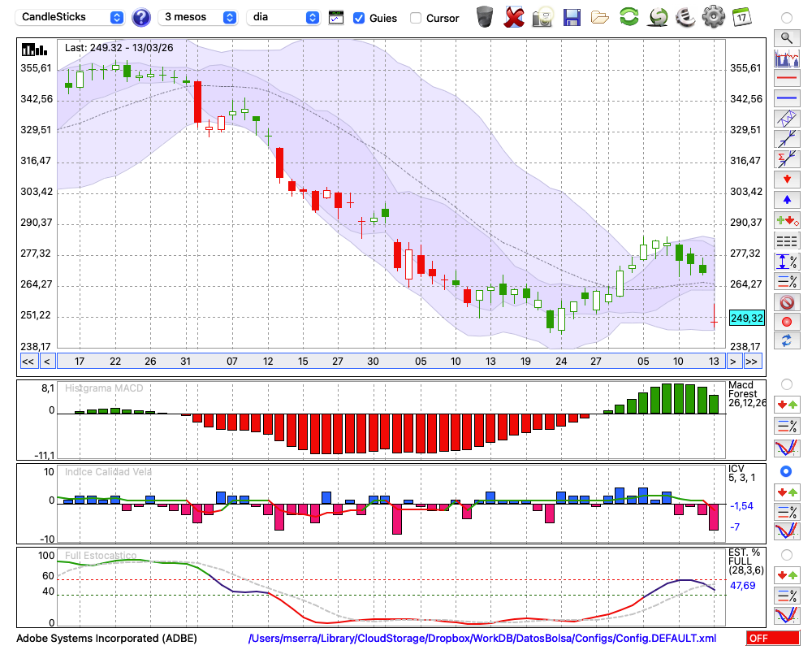
Task: Enable the Cursor checkbox
Action: (x=415, y=18)
